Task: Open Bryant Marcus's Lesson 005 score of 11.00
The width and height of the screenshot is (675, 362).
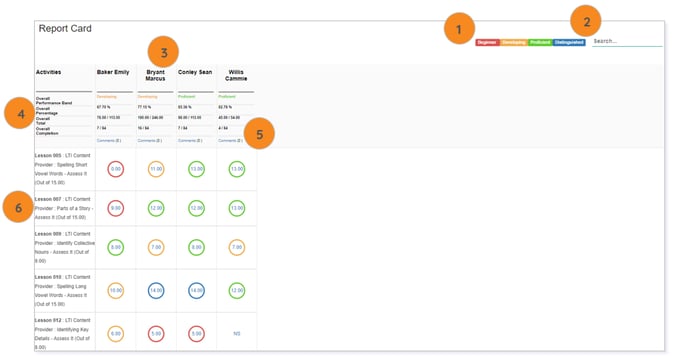Action: pos(156,169)
